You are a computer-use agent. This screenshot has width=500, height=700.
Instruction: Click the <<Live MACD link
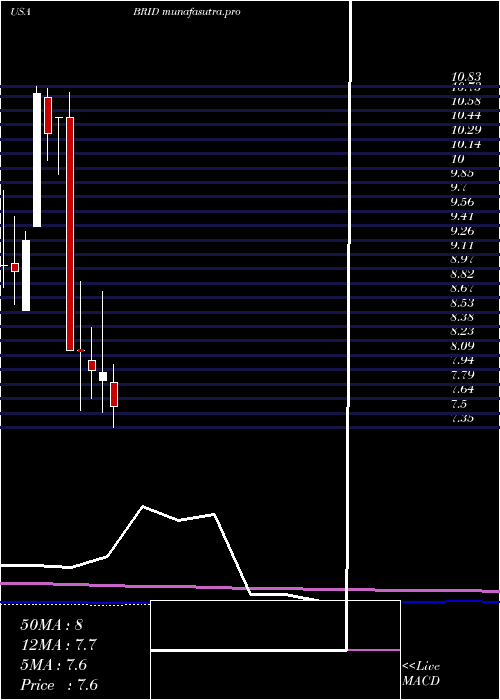[x=421, y=673]
